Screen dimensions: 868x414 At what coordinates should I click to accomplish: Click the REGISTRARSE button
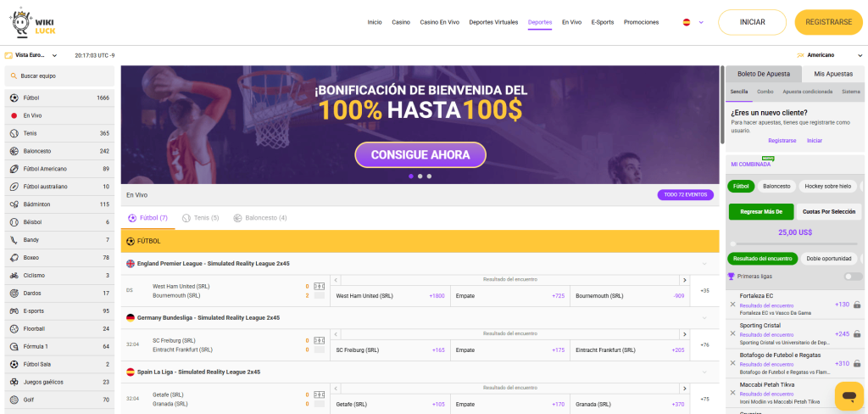coord(828,22)
